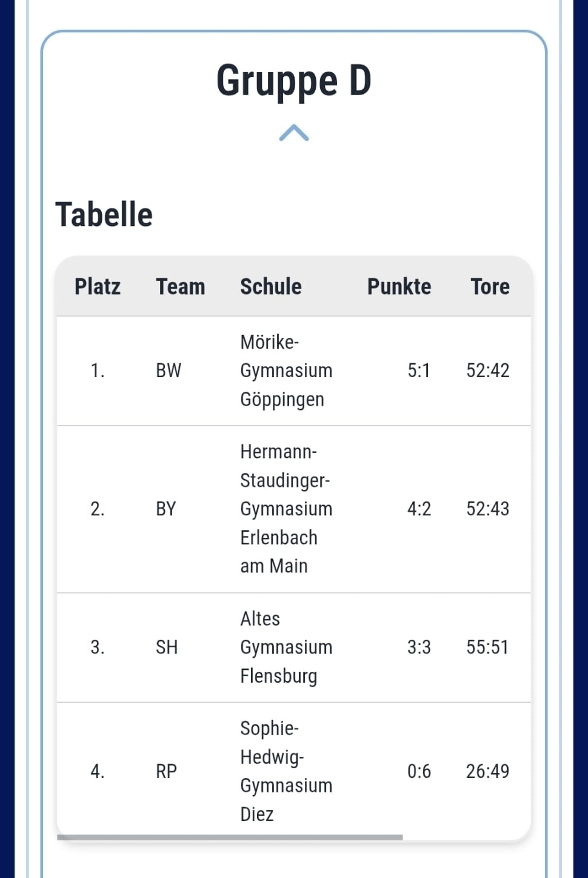The width and height of the screenshot is (588, 878).
Task: Select Altes Gymnasium Flensburg school name
Action: (x=286, y=647)
